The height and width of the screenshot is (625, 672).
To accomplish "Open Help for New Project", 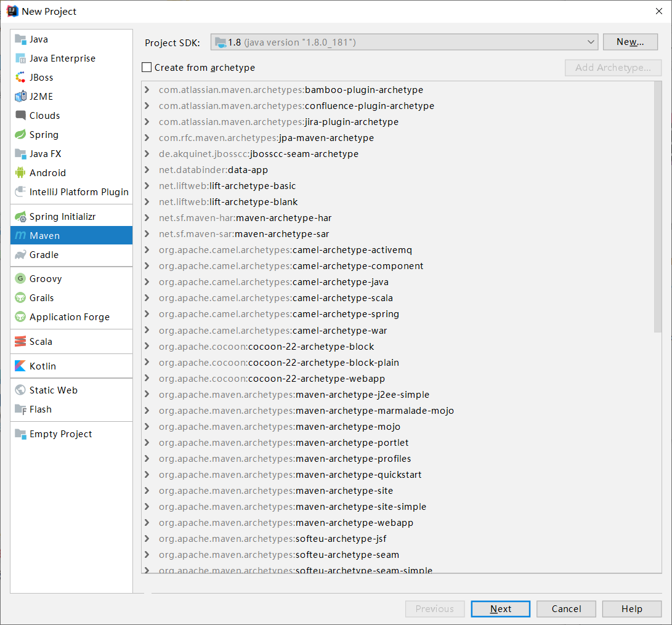I will click(x=632, y=609).
